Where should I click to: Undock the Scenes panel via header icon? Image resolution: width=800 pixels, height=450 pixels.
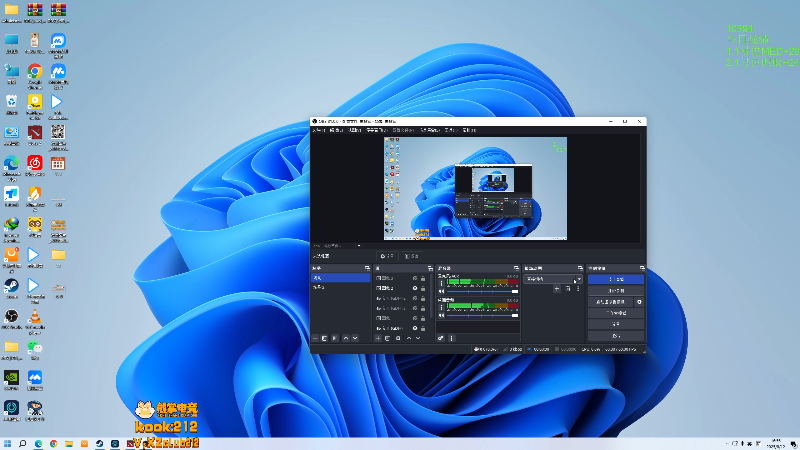tap(367, 268)
